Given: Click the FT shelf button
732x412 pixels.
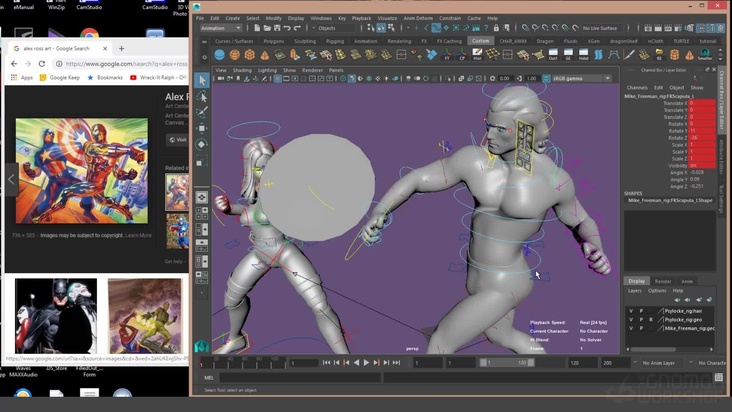Looking at the screenshot, I should pos(447,55).
